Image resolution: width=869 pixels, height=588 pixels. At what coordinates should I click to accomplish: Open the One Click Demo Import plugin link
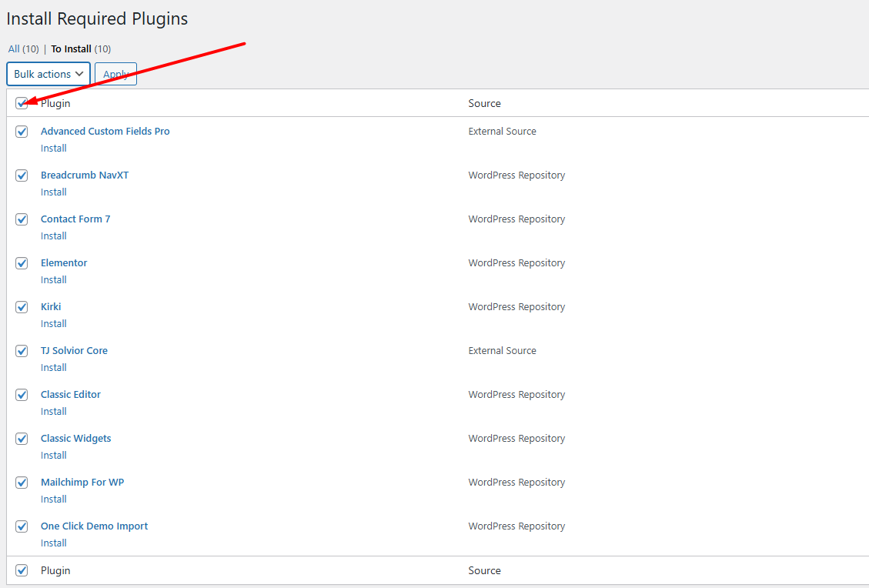tap(94, 526)
